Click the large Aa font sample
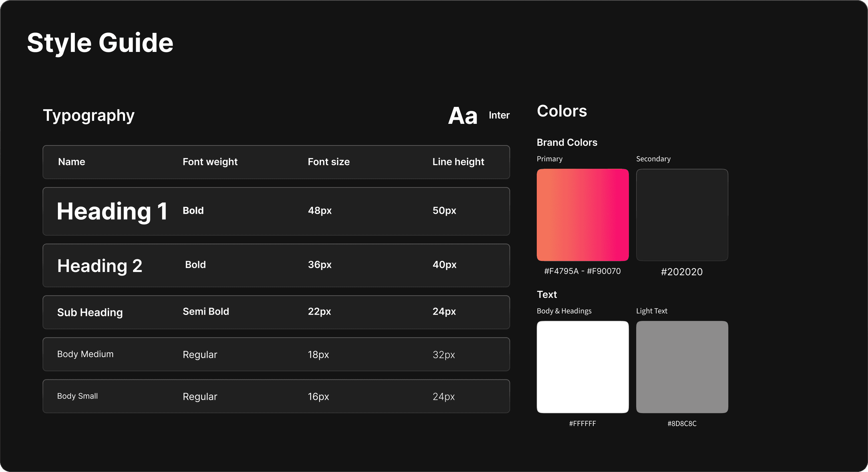The width and height of the screenshot is (868, 472). [x=463, y=116]
